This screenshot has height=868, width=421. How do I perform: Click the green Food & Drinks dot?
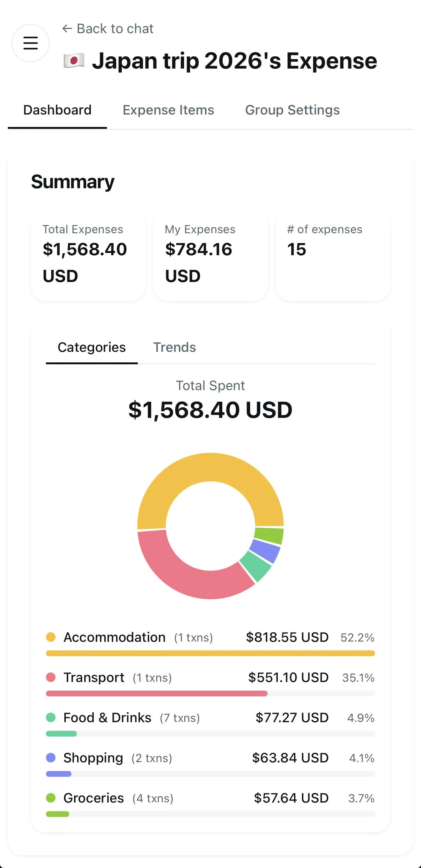[50, 717]
